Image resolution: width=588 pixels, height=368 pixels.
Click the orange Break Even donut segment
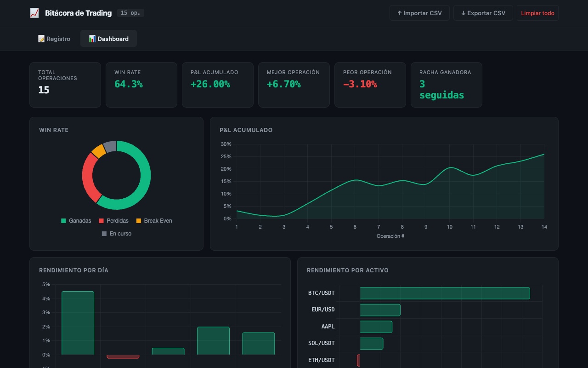tap(98, 150)
